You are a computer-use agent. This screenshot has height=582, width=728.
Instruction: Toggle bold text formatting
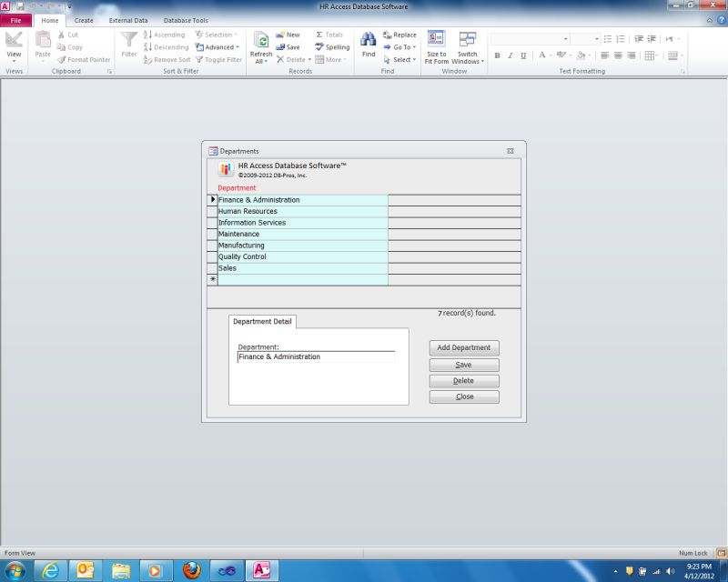(497, 55)
